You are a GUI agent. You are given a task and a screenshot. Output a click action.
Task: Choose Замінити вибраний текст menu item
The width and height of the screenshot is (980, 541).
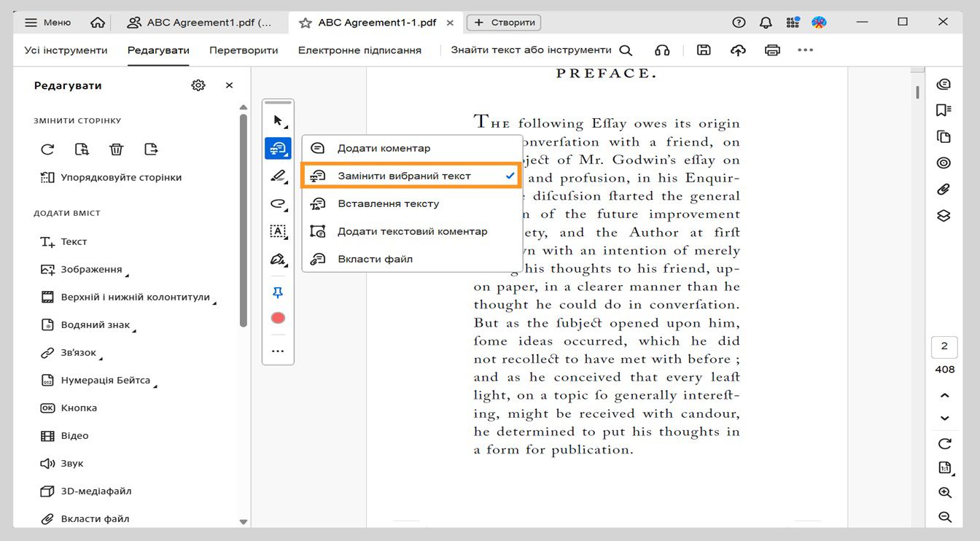412,176
